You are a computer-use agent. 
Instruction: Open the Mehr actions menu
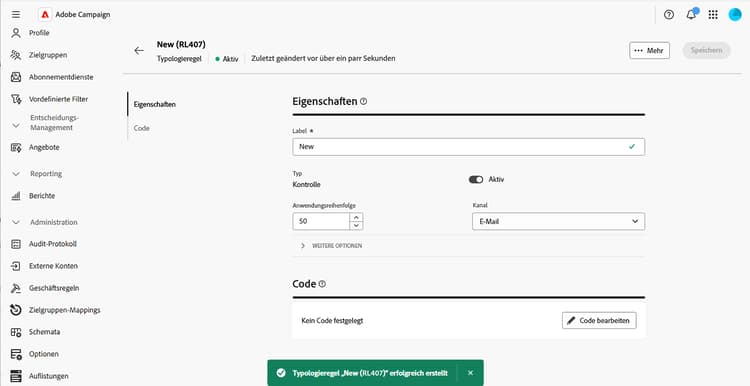click(649, 50)
